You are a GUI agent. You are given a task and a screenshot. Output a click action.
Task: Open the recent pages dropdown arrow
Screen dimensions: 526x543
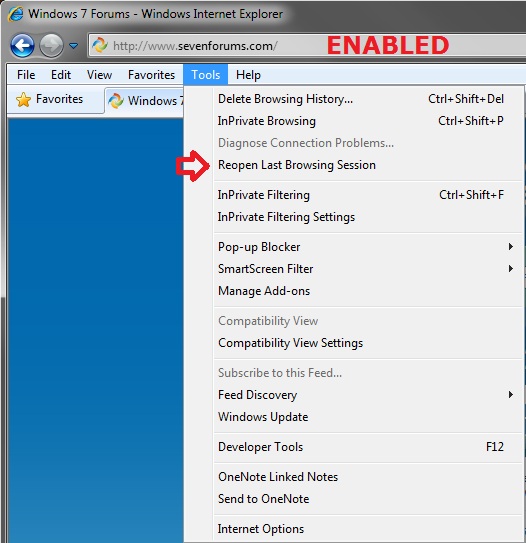pyautogui.click(x=73, y=45)
